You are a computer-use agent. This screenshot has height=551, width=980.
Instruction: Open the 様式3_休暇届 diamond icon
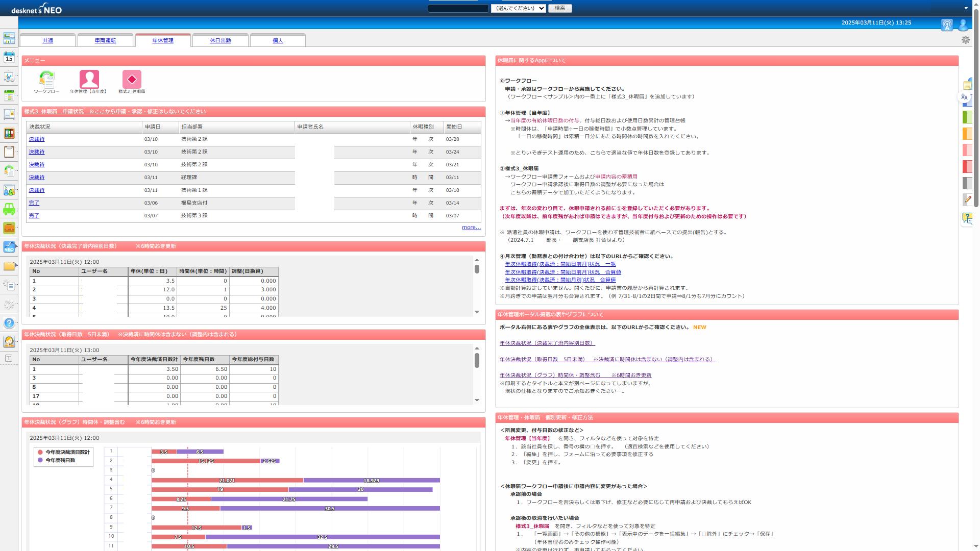pos(132,80)
